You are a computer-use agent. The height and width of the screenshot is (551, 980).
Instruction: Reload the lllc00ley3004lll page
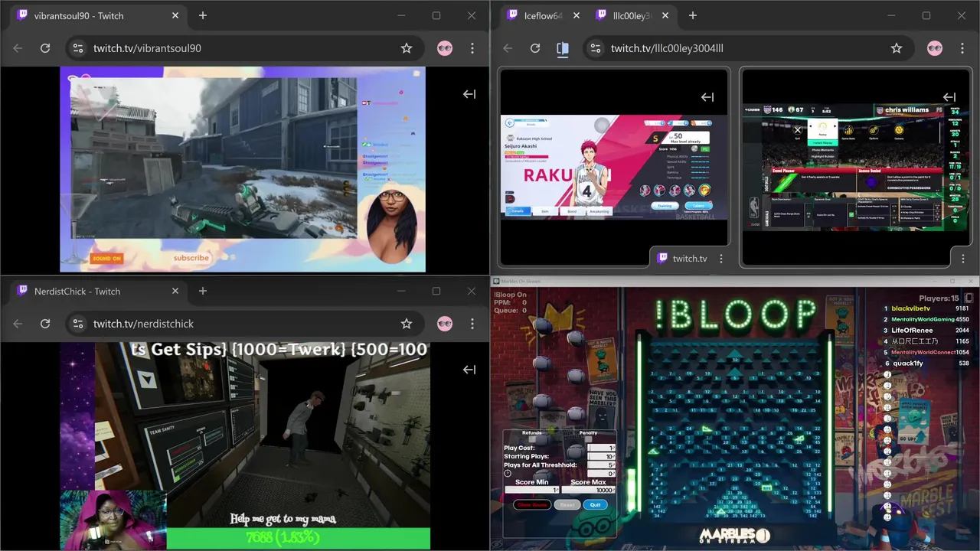point(535,48)
